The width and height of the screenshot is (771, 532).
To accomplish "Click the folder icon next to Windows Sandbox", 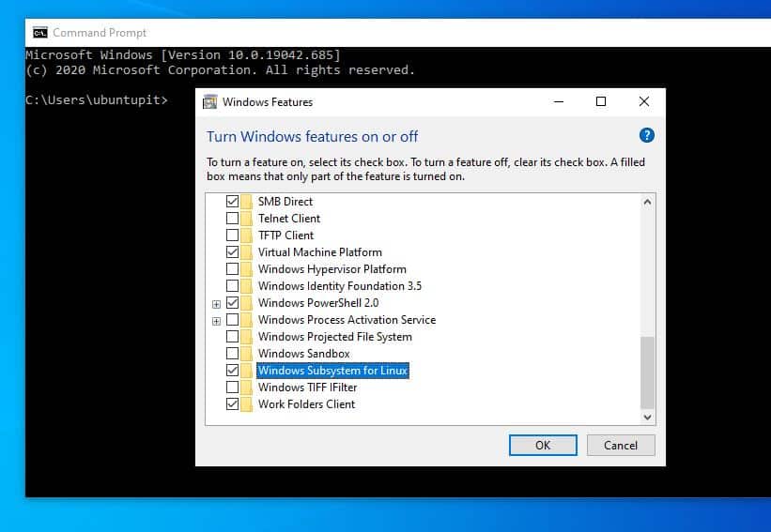I will click(247, 354).
